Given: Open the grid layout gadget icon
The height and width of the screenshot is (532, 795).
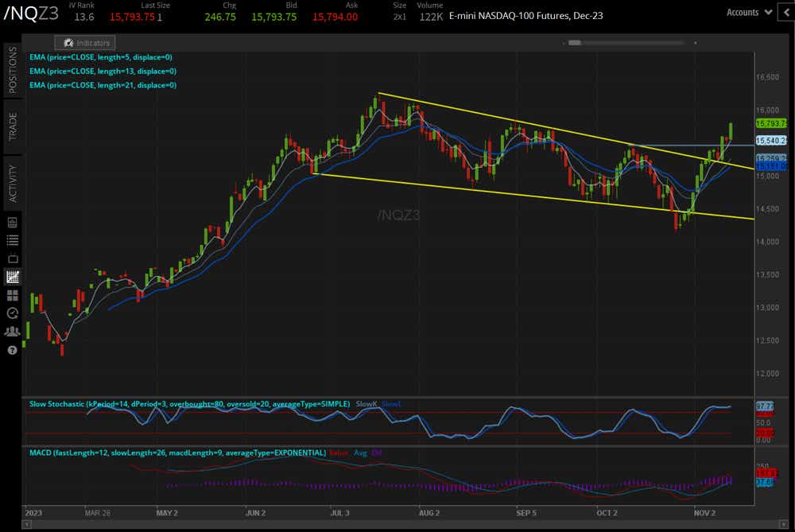Looking at the screenshot, I should coord(11,295).
